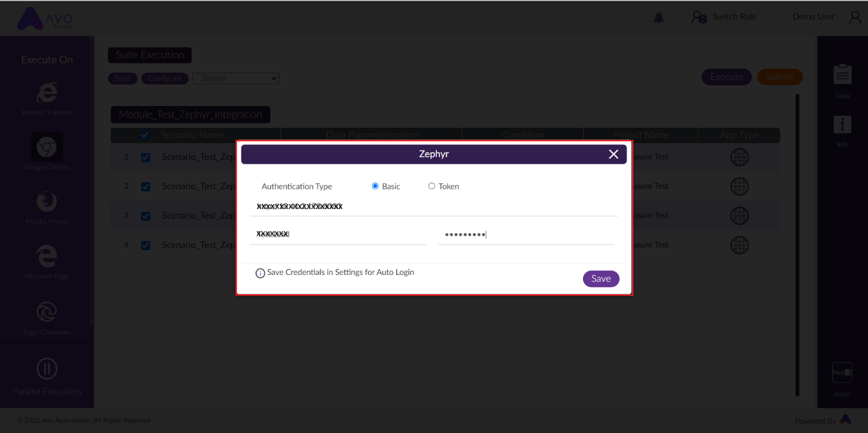This screenshot has height=433, width=868.
Task: Click the Project Name column header
Action: 641,135
